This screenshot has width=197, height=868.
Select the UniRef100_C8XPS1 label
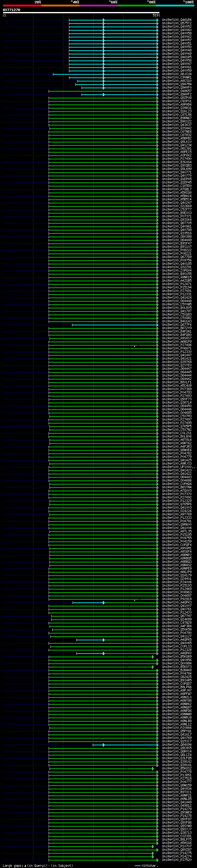(177, 101)
